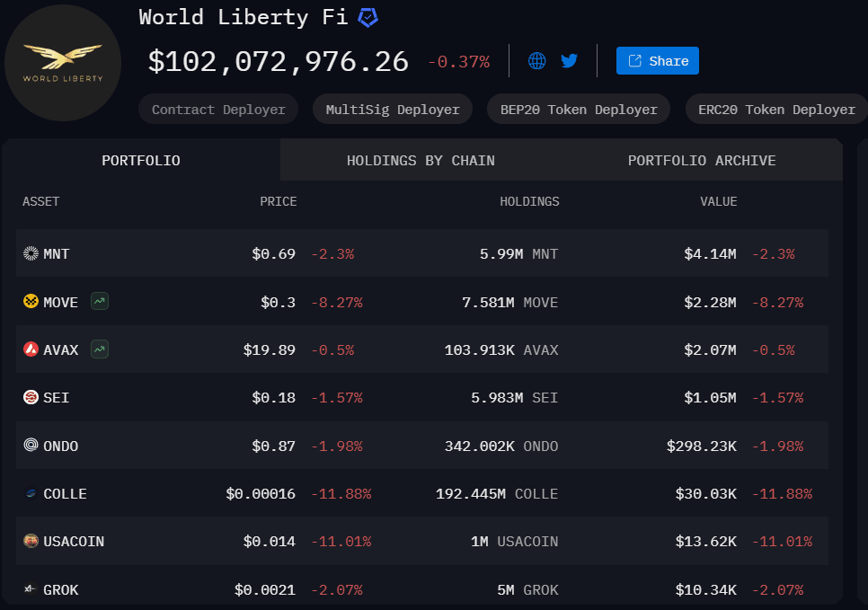
Task: Select the USACOIN asset name
Action: (74, 542)
